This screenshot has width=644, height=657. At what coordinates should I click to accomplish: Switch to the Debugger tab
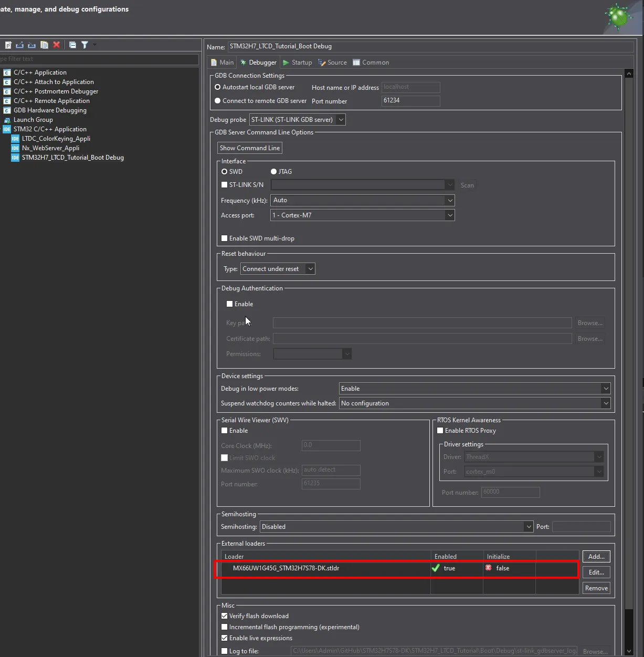coord(258,62)
